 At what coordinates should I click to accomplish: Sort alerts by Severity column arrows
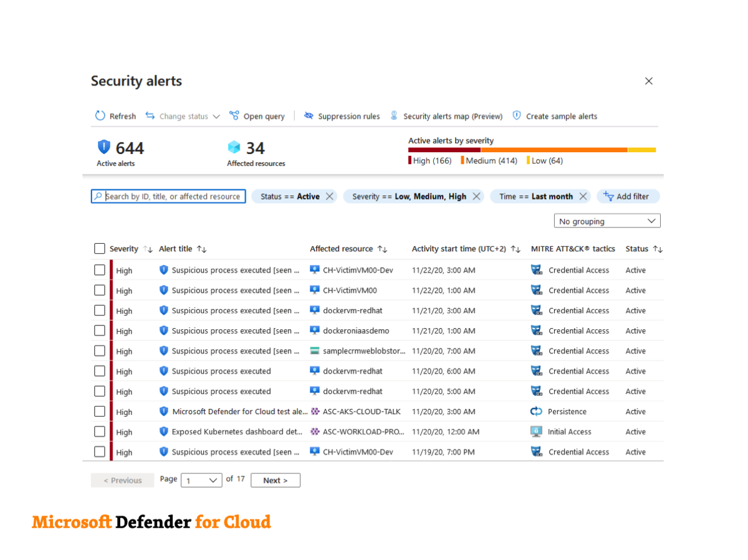(x=148, y=249)
